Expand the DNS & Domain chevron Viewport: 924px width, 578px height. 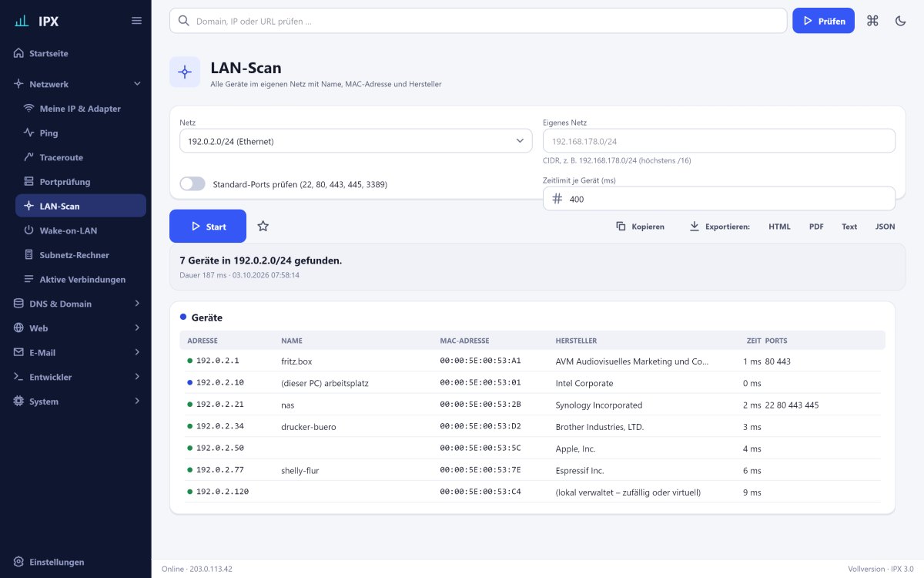(x=137, y=304)
